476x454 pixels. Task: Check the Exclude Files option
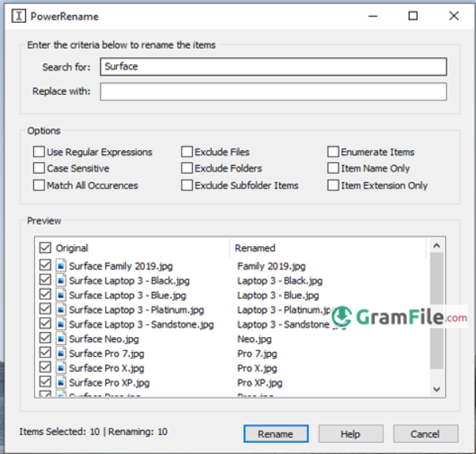pyautogui.click(x=187, y=152)
